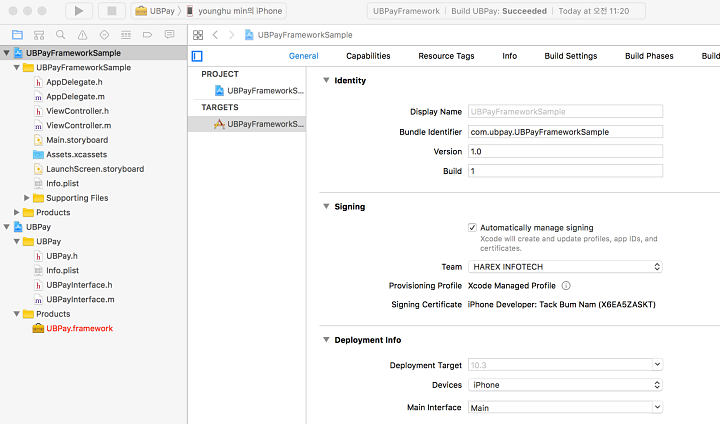The image size is (720, 424).
Task: Switch to the General tab
Action: (x=304, y=56)
